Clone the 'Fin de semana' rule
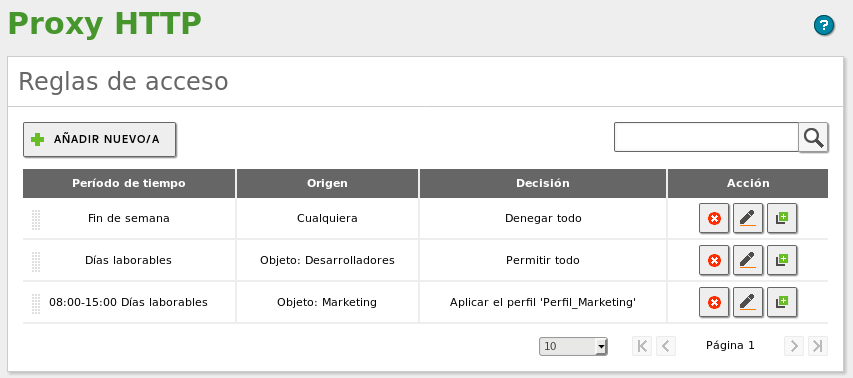853x378 pixels. pos(782,218)
